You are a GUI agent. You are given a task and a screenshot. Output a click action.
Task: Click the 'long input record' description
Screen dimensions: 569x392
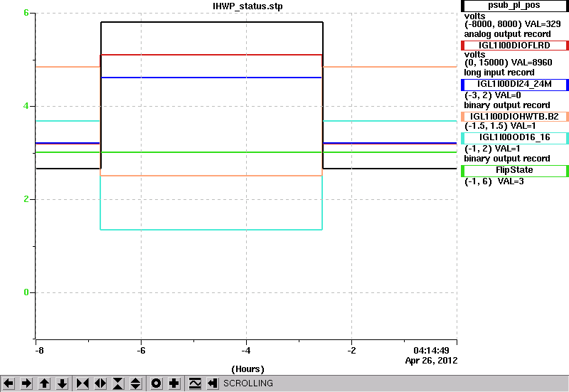(x=499, y=73)
